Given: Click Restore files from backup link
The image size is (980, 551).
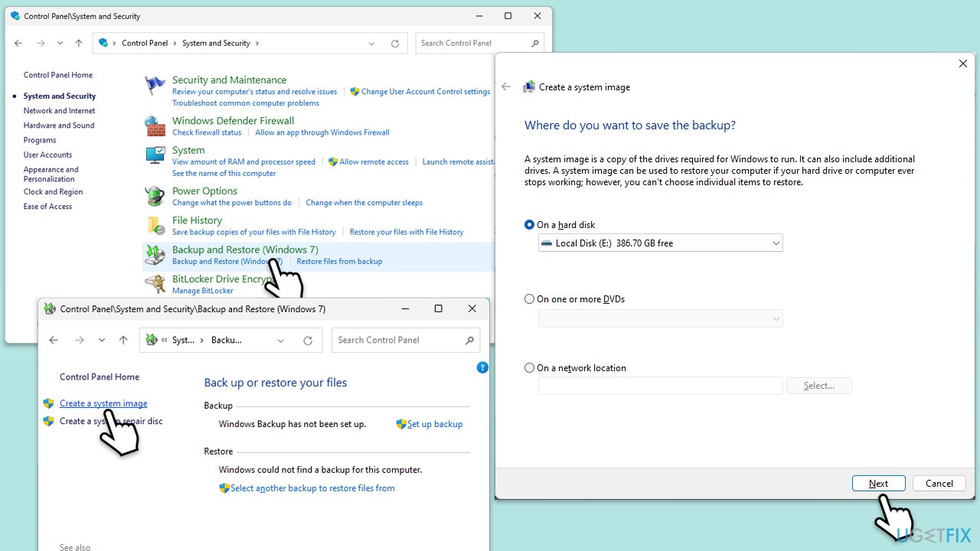Looking at the screenshot, I should 339,262.
